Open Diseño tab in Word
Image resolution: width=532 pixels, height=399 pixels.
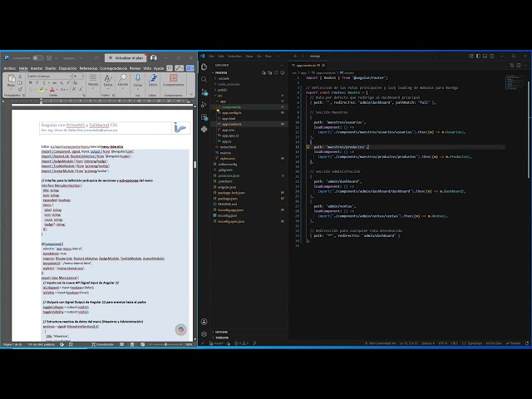[x=51, y=68]
